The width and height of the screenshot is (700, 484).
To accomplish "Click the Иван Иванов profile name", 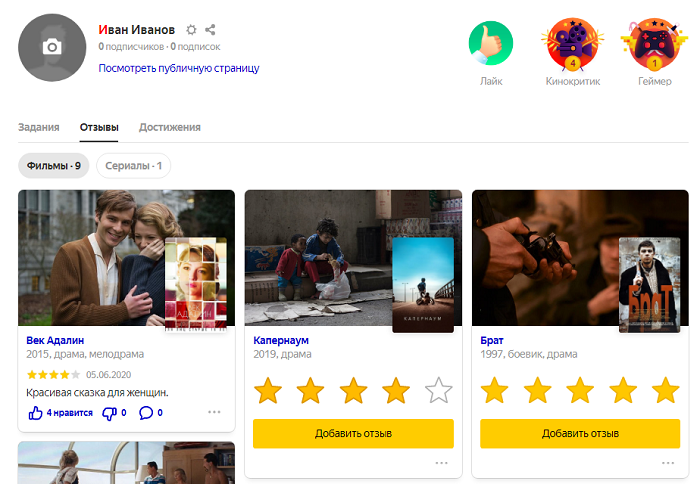I will tap(137, 29).
